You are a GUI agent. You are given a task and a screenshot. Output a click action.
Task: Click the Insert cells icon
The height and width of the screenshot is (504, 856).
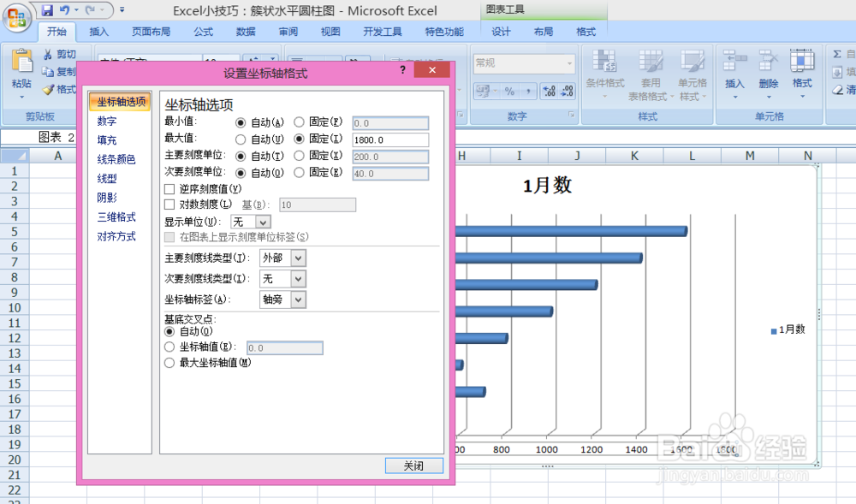tap(734, 60)
